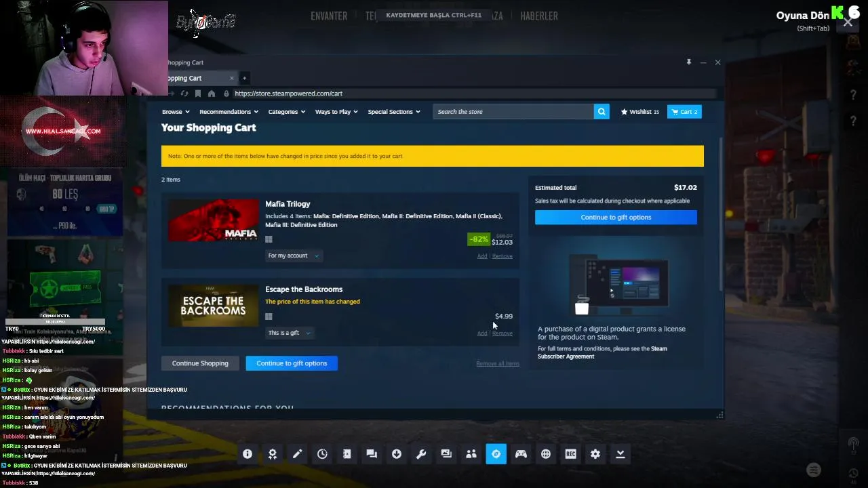Open the chat bubbles icon
The image size is (868, 488).
pyautogui.click(x=372, y=454)
